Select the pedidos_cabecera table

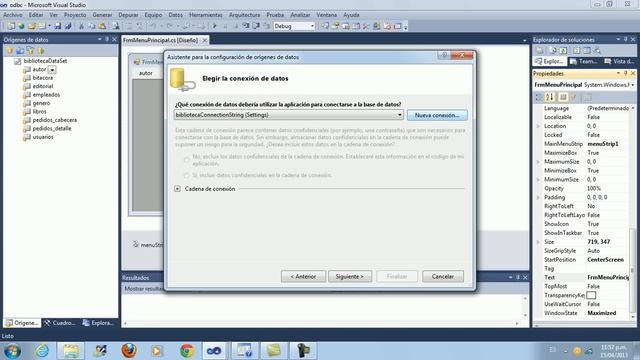pyautogui.click(x=55, y=120)
